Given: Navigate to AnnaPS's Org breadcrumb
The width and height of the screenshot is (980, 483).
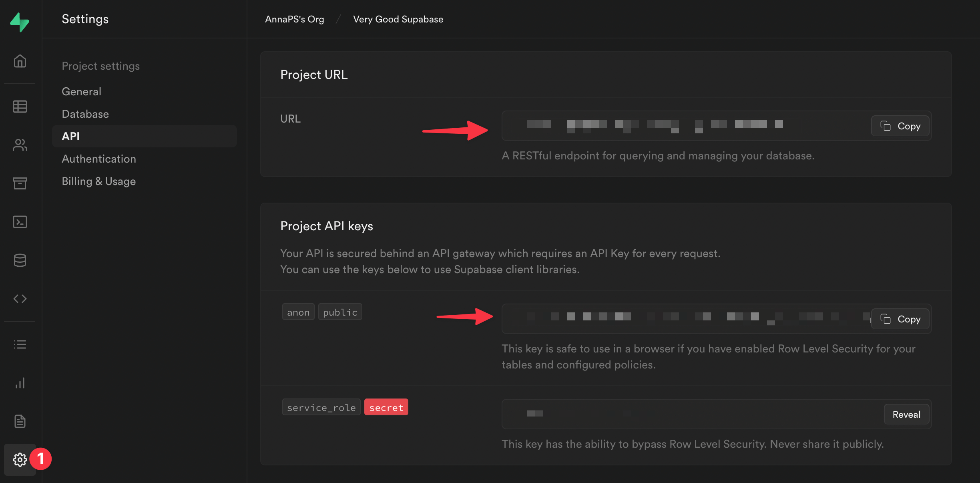Looking at the screenshot, I should [294, 19].
